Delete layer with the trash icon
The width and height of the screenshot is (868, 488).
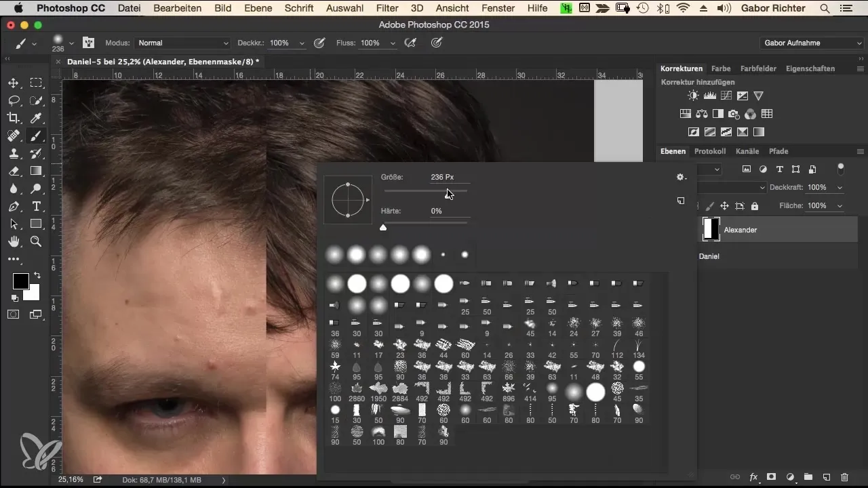click(x=844, y=477)
